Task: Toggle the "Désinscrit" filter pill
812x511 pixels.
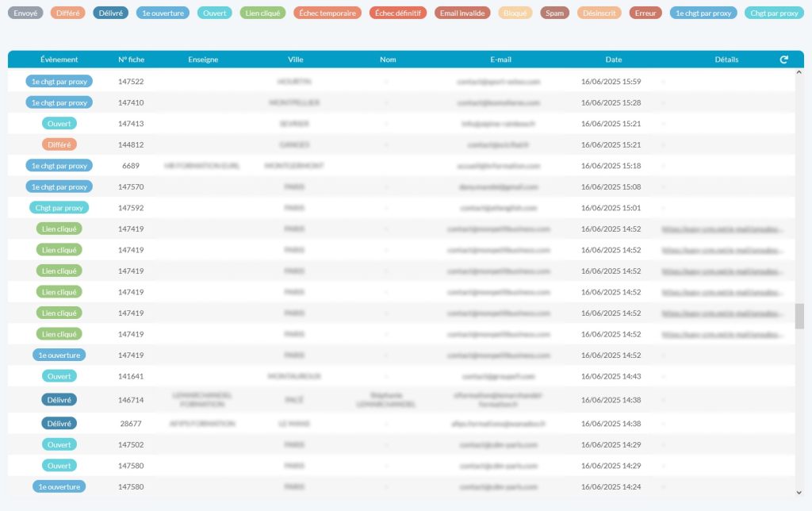Action: pyautogui.click(x=597, y=13)
